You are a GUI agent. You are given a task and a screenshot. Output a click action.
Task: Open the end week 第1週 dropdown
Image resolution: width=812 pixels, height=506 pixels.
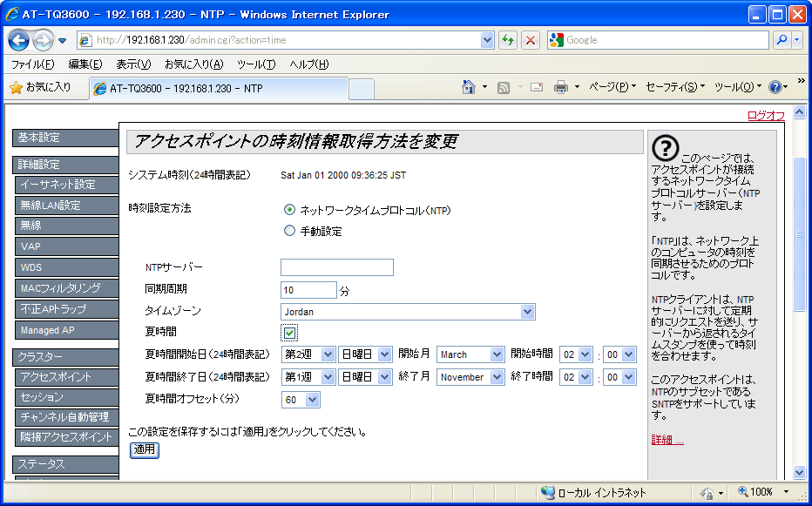[308, 378]
